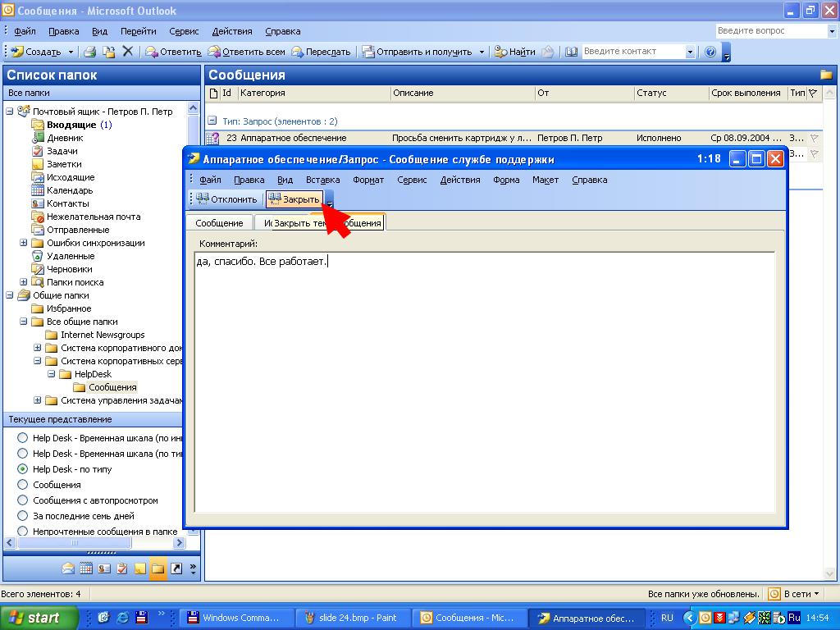Select Help Desk - Временная шкала (по инициатору) view
This screenshot has height=630, width=840.
coord(22,438)
